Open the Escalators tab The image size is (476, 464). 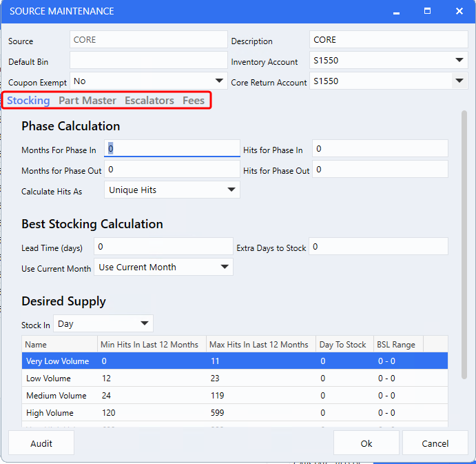tap(149, 101)
